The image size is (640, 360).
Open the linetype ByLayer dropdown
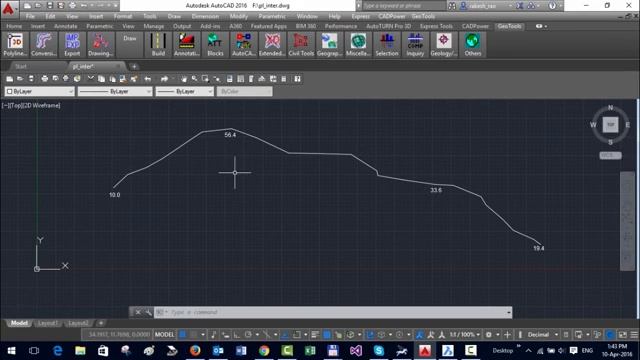[x=115, y=91]
